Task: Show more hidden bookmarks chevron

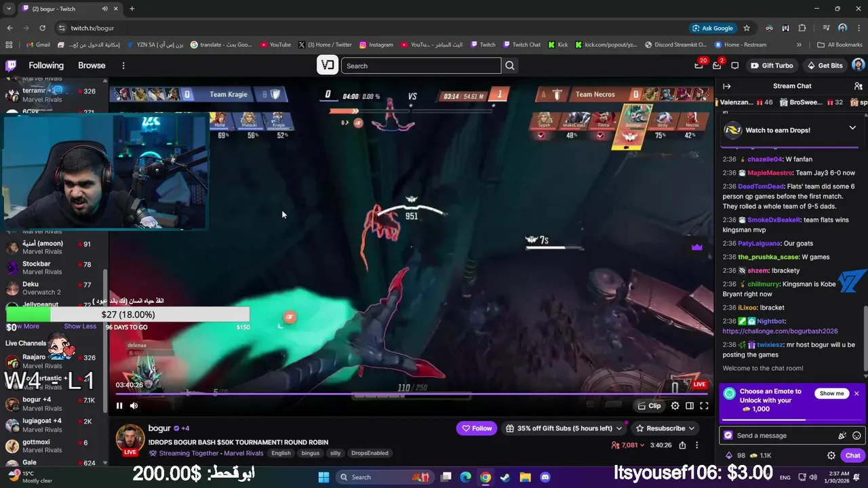Action: click(x=799, y=45)
